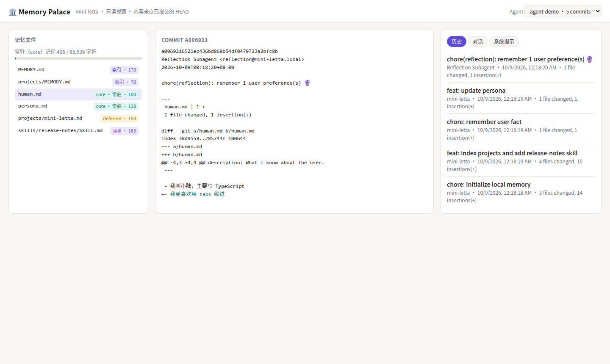Click the Reflection Subagent author line
The image size is (610, 364).
pyautogui.click(x=233, y=60)
